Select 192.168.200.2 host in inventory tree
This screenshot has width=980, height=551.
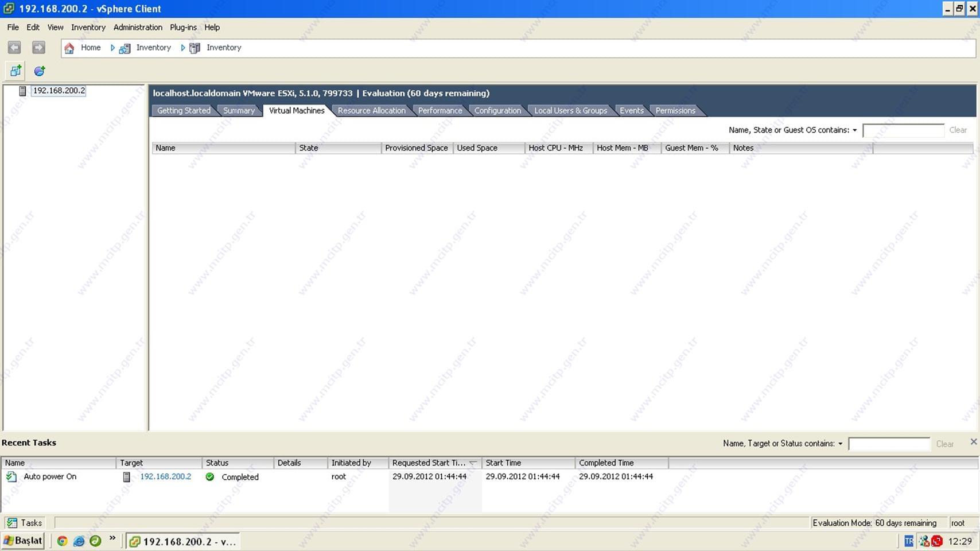(59, 91)
